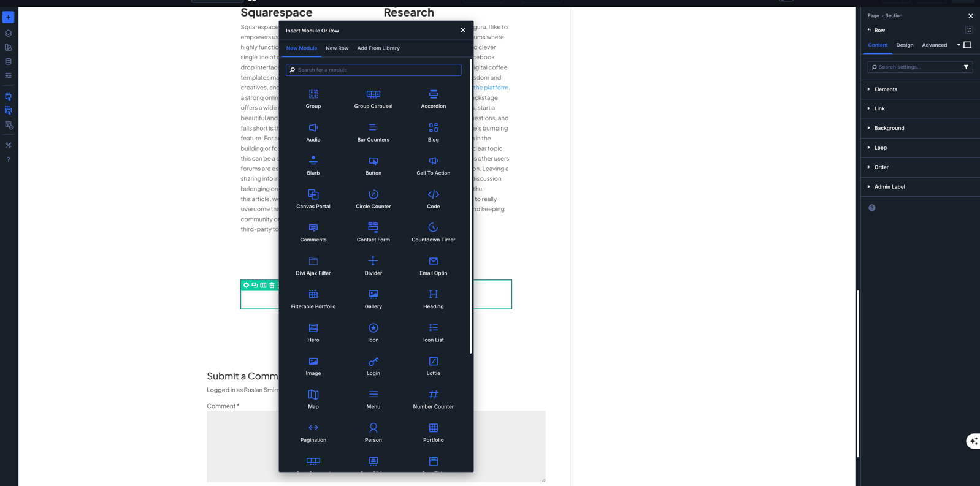Expand the Background settings group
Image resolution: width=980 pixels, height=486 pixels.
coord(889,128)
